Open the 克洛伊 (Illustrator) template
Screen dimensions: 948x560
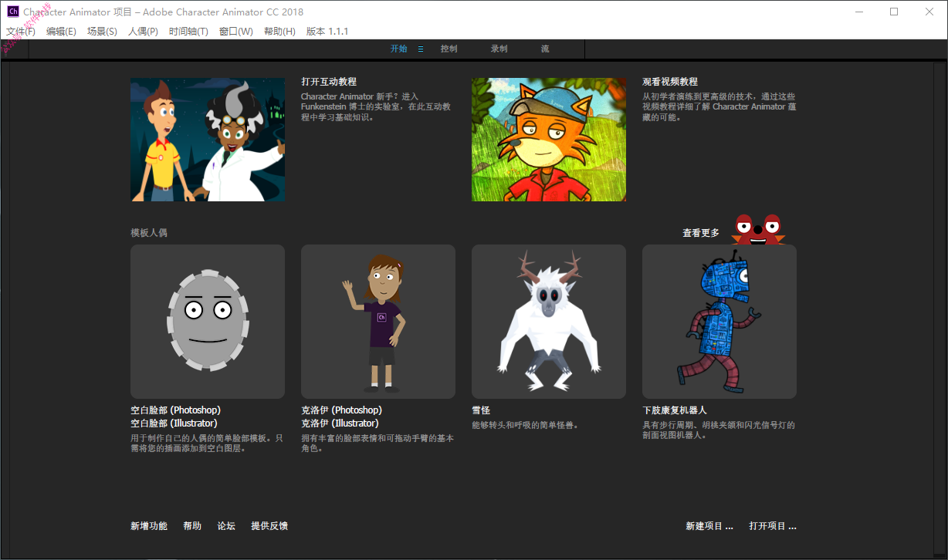pyautogui.click(x=340, y=423)
